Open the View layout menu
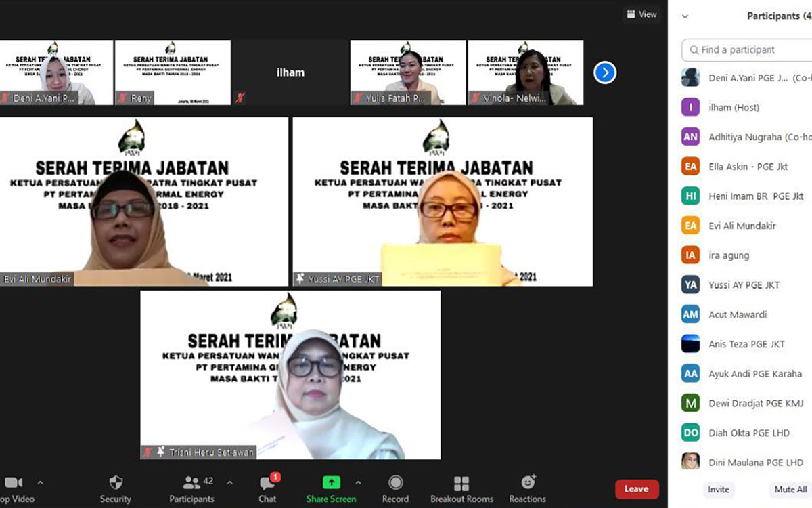 (641, 14)
